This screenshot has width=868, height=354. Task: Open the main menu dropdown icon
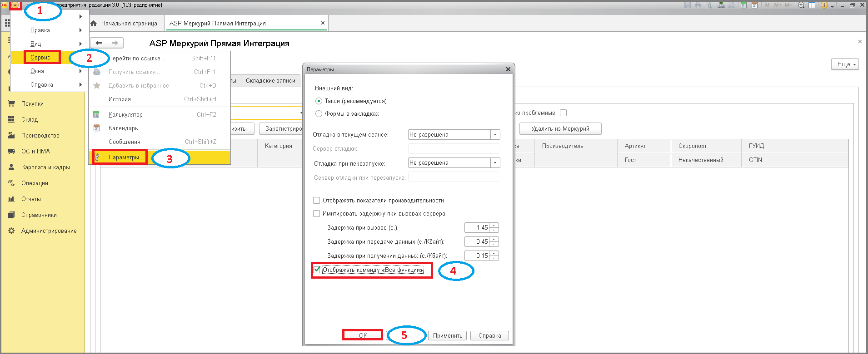coord(15,5)
